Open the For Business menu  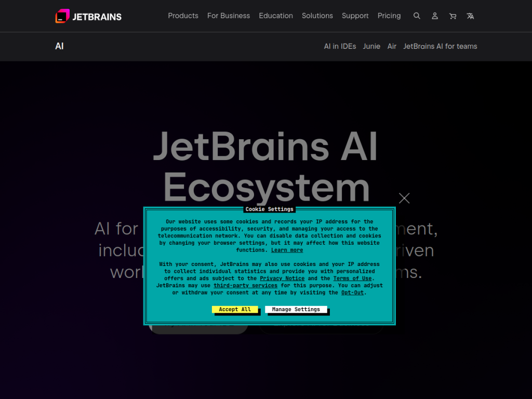point(229,16)
